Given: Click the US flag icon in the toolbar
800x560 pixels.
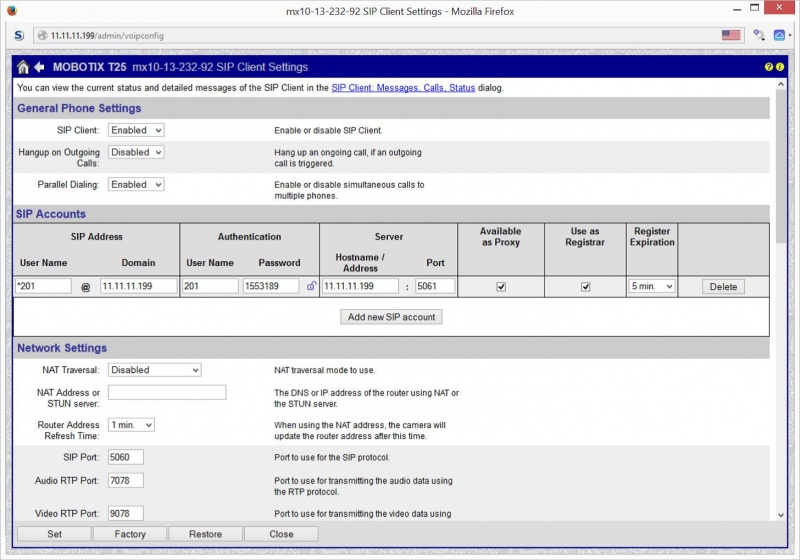Looking at the screenshot, I should pyautogui.click(x=731, y=35).
